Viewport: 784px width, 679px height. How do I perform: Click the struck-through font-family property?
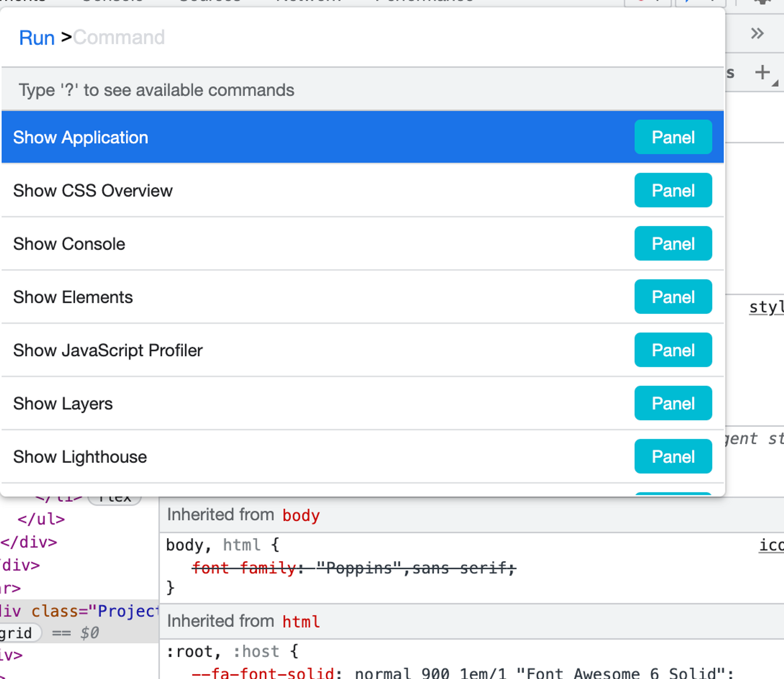[243, 568]
